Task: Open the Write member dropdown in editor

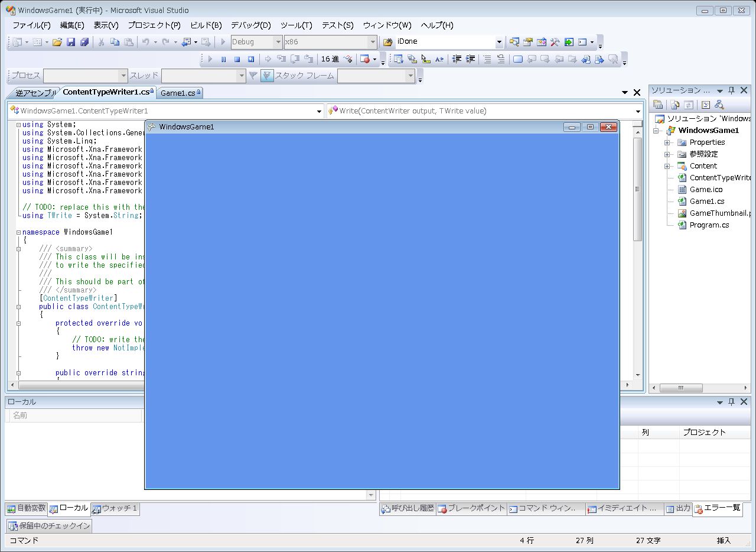Action: tap(638, 111)
